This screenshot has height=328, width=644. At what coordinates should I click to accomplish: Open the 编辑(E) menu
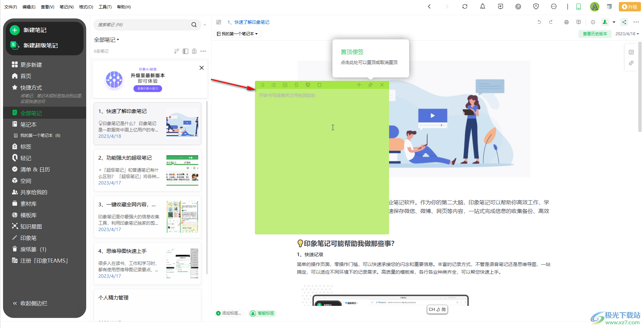[x=29, y=7]
